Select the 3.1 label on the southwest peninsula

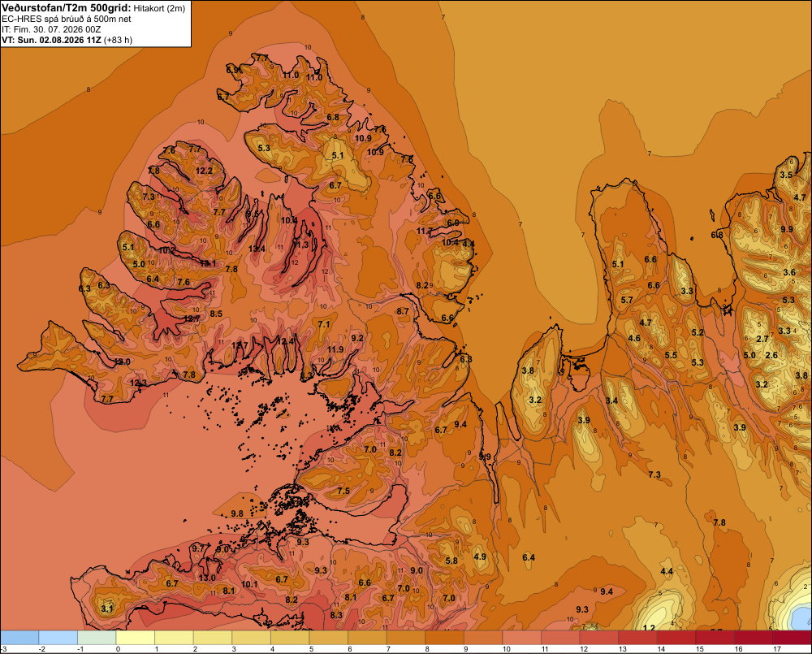[x=106, y=609]
